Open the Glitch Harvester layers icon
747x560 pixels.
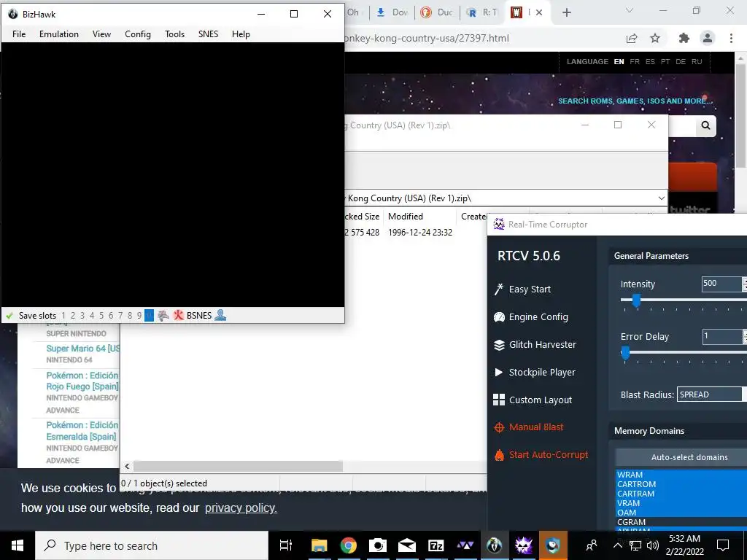499,345
